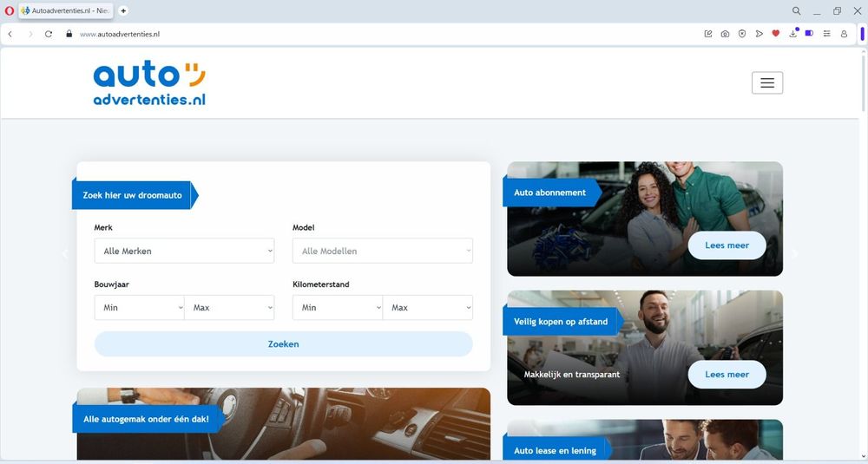Go back using browser back arrow
Image resolution: width=868 pixels, height=464 pixels.
(x=10, y=34)
